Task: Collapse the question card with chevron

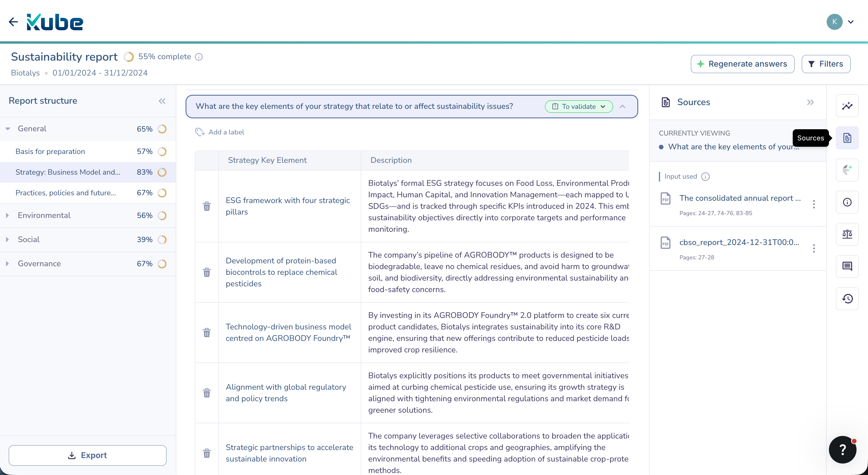Action: (x=622, y=106)
